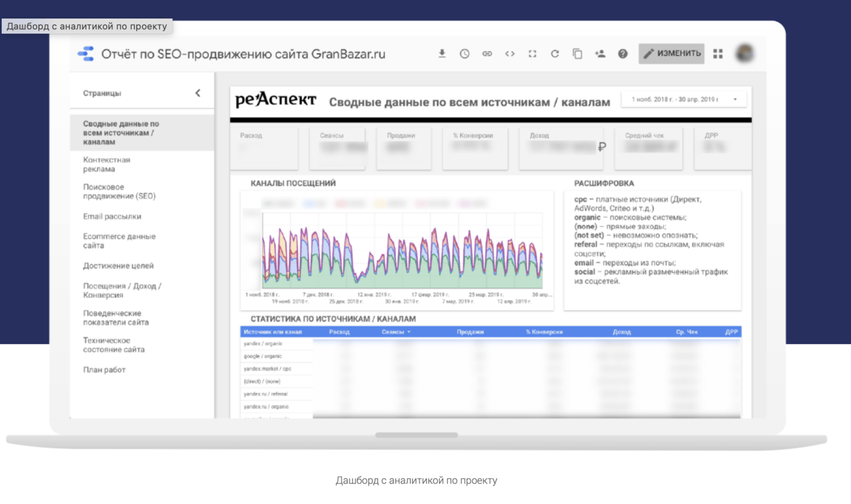Collapse the Страницы pages panel
The width and height of the screenshot is (851, 504).
pyautogui.click(x=198, y=93)
